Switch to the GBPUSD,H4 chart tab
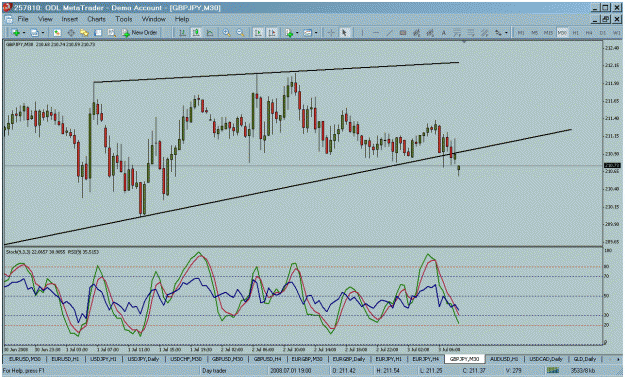 (267, 359)
